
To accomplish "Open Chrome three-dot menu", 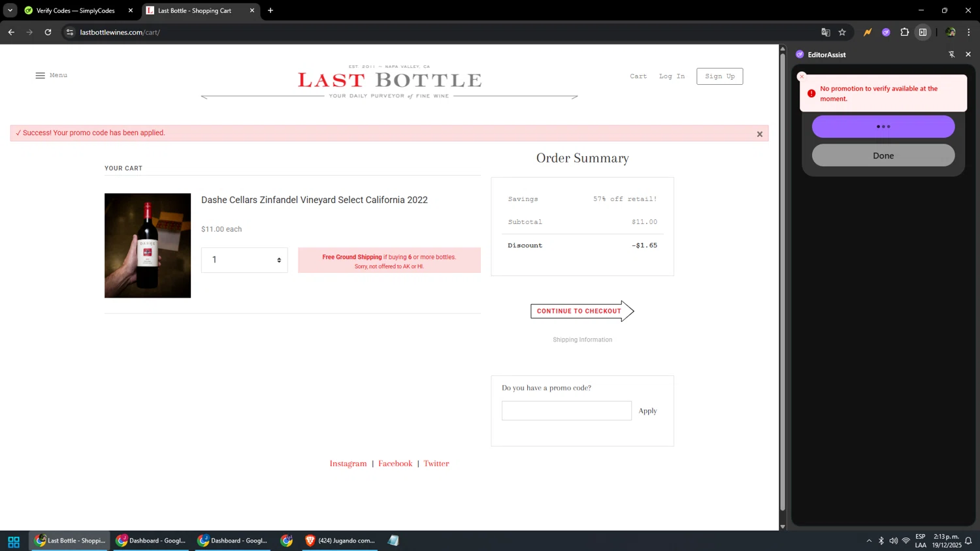I will point(969,32).
